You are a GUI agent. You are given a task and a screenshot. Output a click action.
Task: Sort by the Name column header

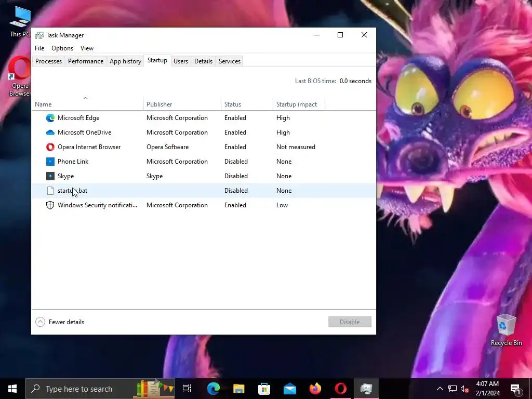[x=87, y=103]
